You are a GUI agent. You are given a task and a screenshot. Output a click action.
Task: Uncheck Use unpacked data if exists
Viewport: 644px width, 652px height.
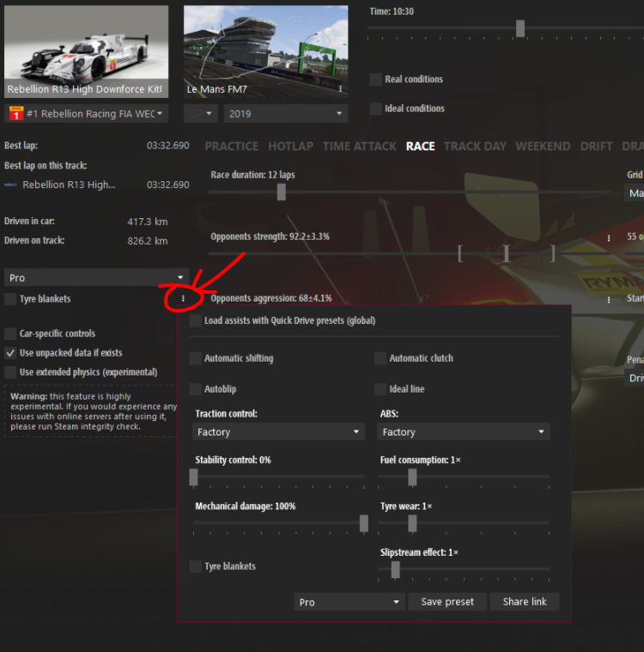tap(10, 353)
